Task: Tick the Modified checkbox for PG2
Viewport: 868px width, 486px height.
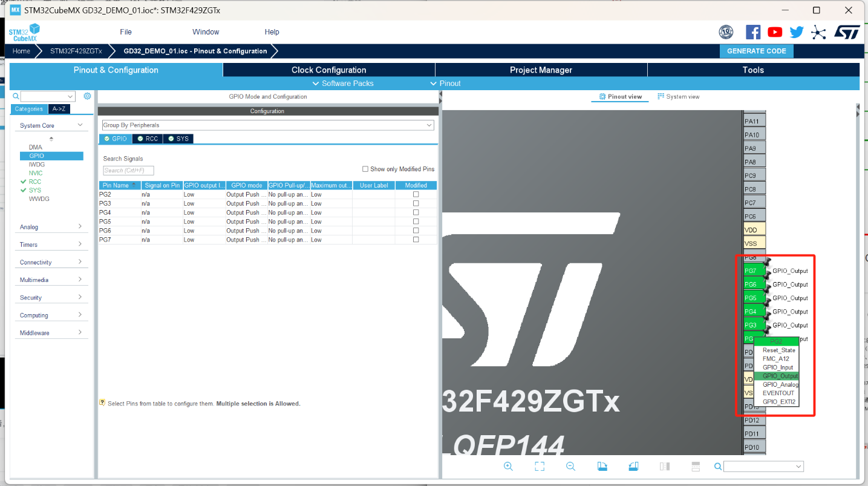Action: click(x=416, y=194)
